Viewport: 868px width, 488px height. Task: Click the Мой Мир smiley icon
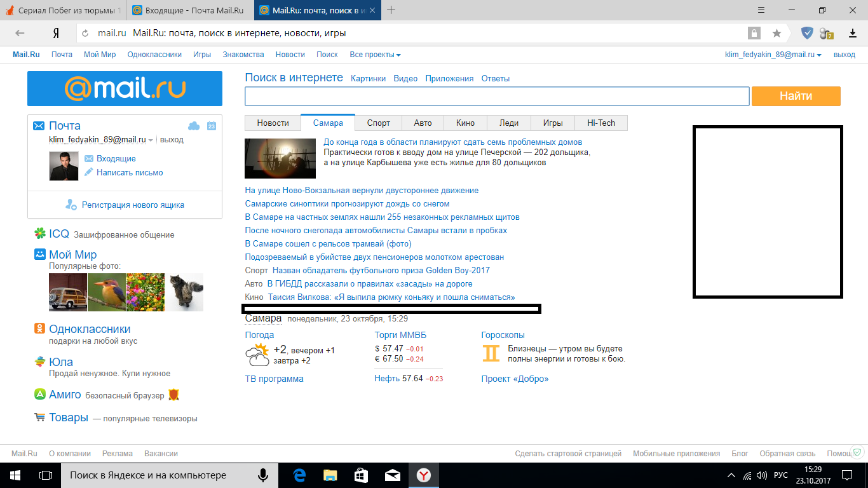(x=39, y=254)
